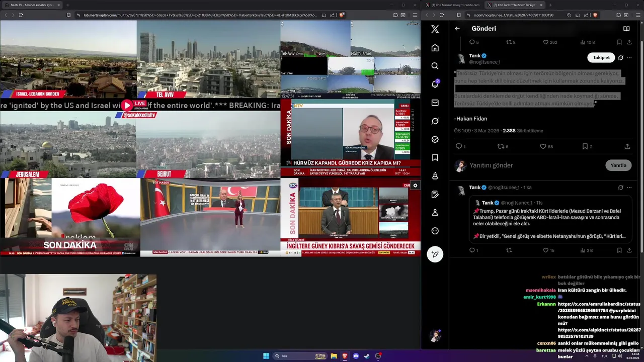Click x.com address bar URL
This screenshot has height=362, width=644.
514,15
